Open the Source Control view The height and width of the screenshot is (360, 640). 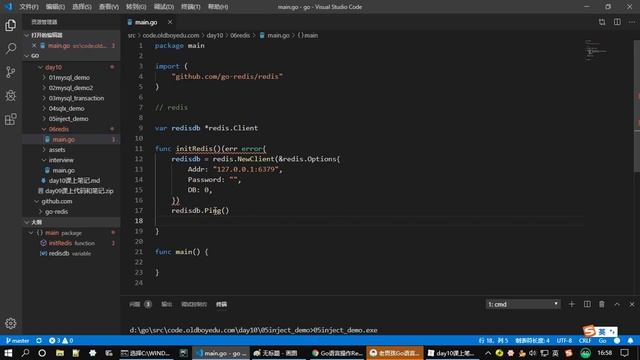coord(11,72)
